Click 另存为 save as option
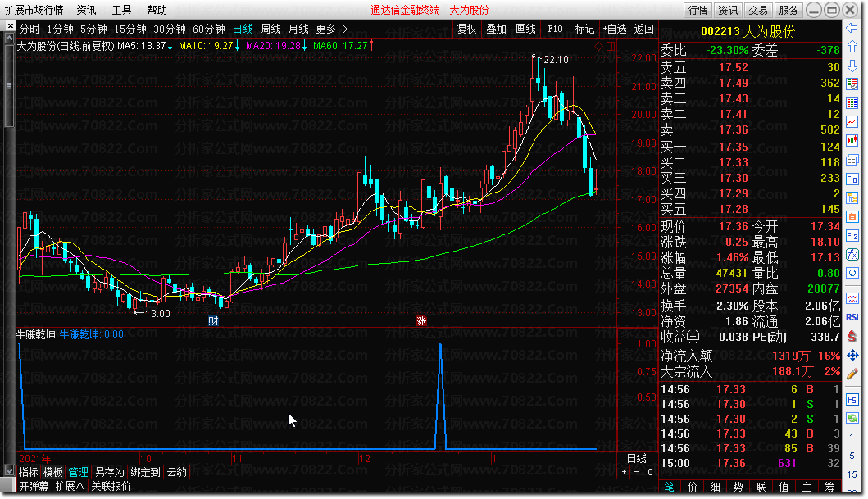The height and width of the screenshot is (499, 868). click(x=110, y=472)
